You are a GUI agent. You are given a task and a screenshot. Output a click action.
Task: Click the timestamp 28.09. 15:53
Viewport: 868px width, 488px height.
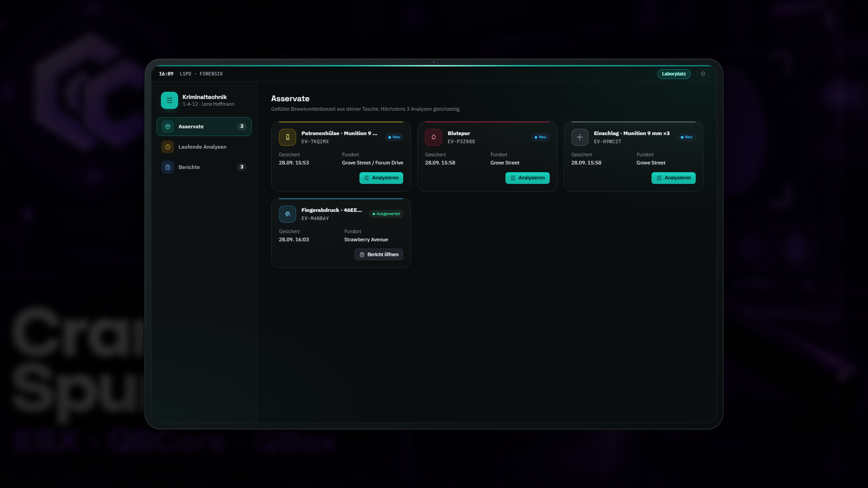pyautogui.click(x=294, y=163)
